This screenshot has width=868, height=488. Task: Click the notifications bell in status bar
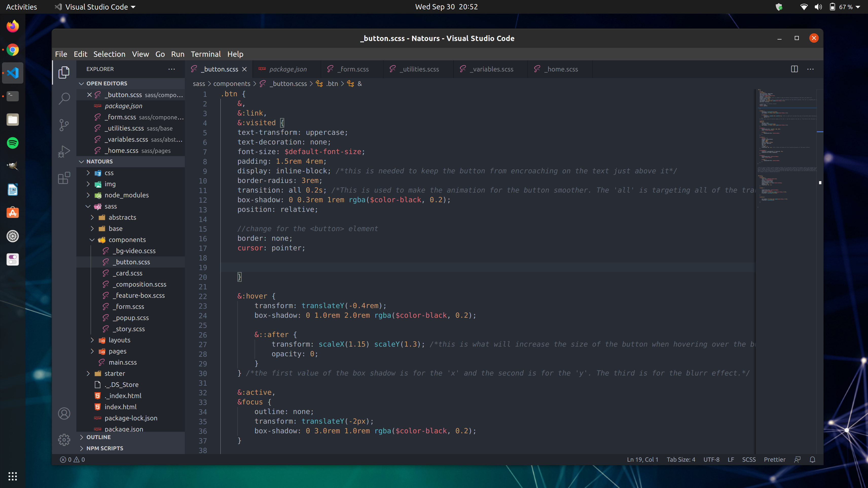click(812, 459)
